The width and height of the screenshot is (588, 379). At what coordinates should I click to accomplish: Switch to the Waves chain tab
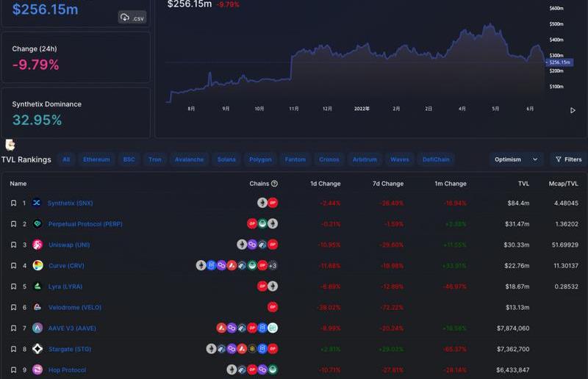400,159
